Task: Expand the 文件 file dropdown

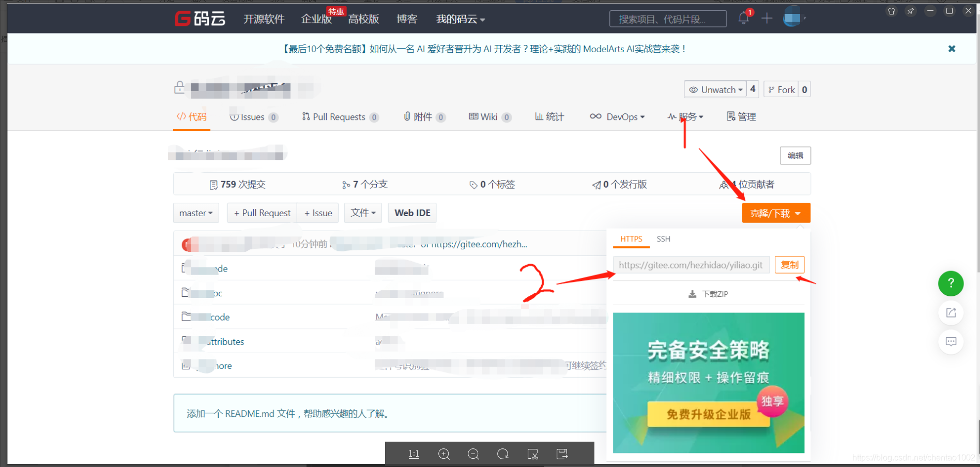Action: (x=363, y=213)
